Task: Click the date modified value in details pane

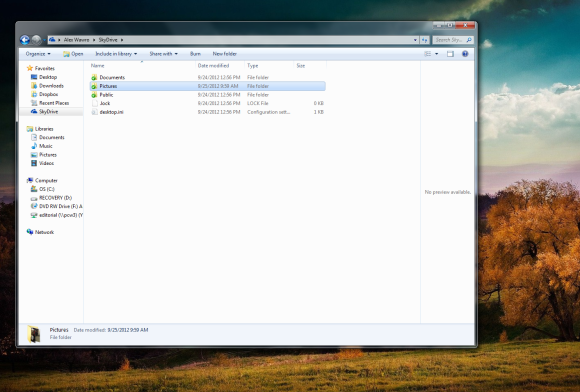Action: [x=128, y=330]
